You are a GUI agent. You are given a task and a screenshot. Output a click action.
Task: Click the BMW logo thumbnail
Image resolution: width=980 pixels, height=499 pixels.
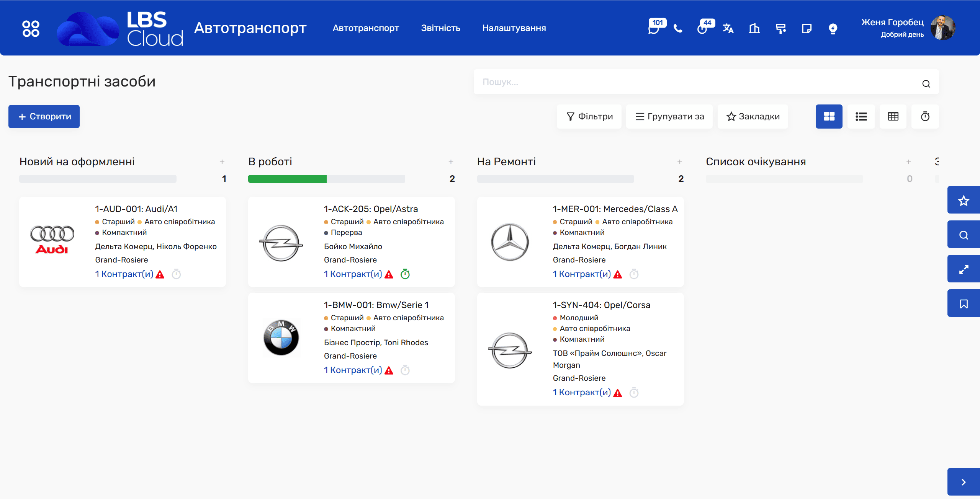[x=281, y=338]
